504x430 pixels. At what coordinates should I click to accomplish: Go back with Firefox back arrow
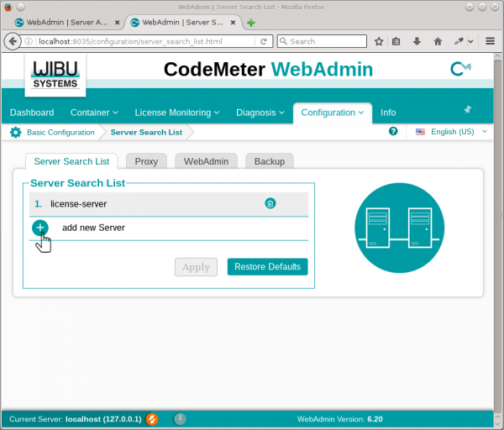pyautogui.click(x=13, y=41)
